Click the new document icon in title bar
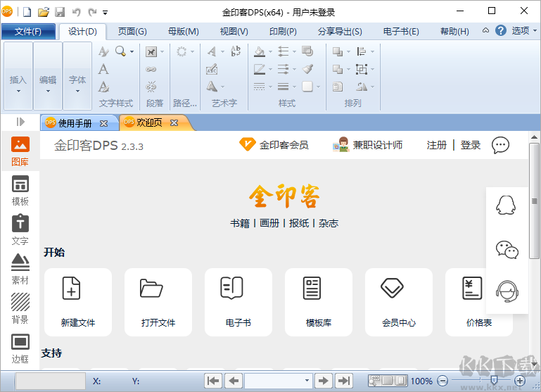Screen dimensions: 541x392 click(x=27, y=12)
